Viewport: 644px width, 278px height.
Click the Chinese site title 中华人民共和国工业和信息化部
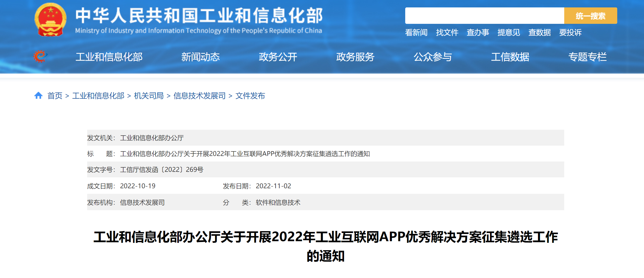(x=199, y=15)
